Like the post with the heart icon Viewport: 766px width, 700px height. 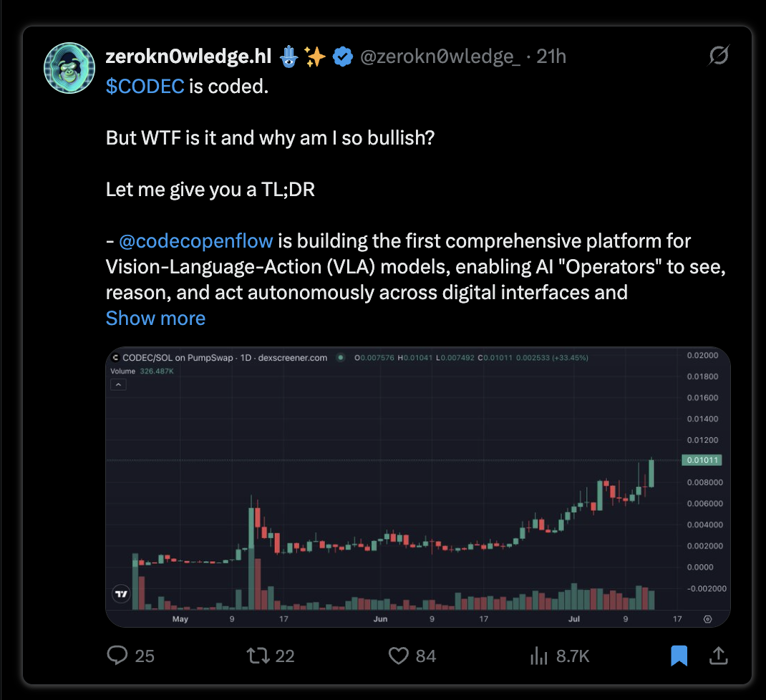click(399, 656)
